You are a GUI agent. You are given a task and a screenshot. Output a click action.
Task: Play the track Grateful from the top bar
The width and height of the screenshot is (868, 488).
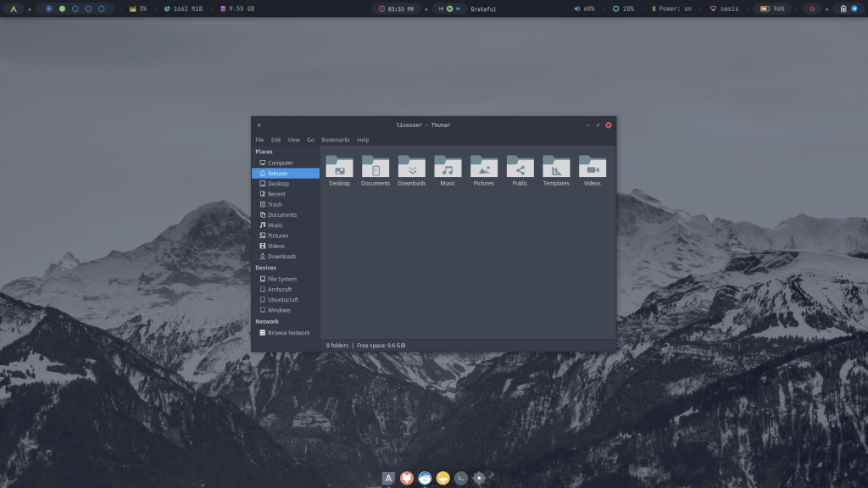coord(451,8)
